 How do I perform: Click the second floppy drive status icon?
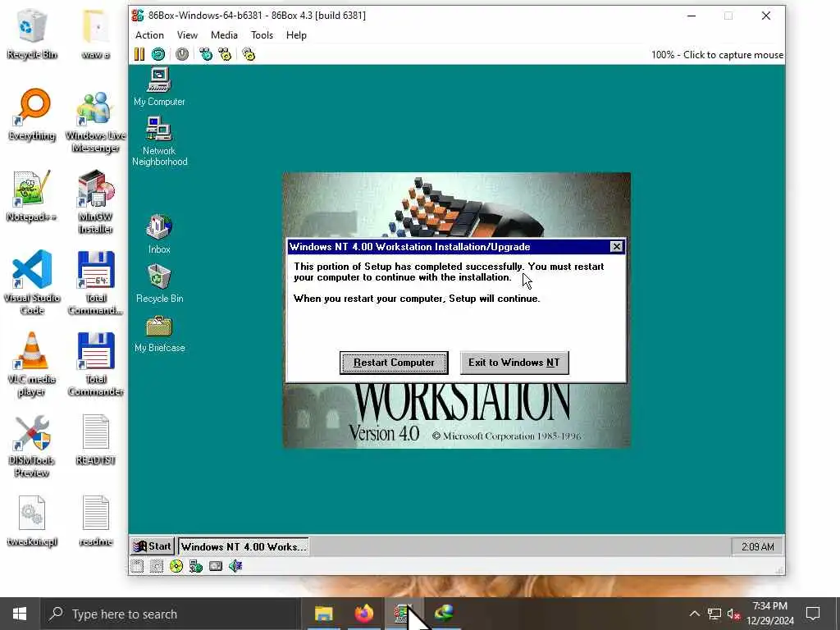point(157,566)
